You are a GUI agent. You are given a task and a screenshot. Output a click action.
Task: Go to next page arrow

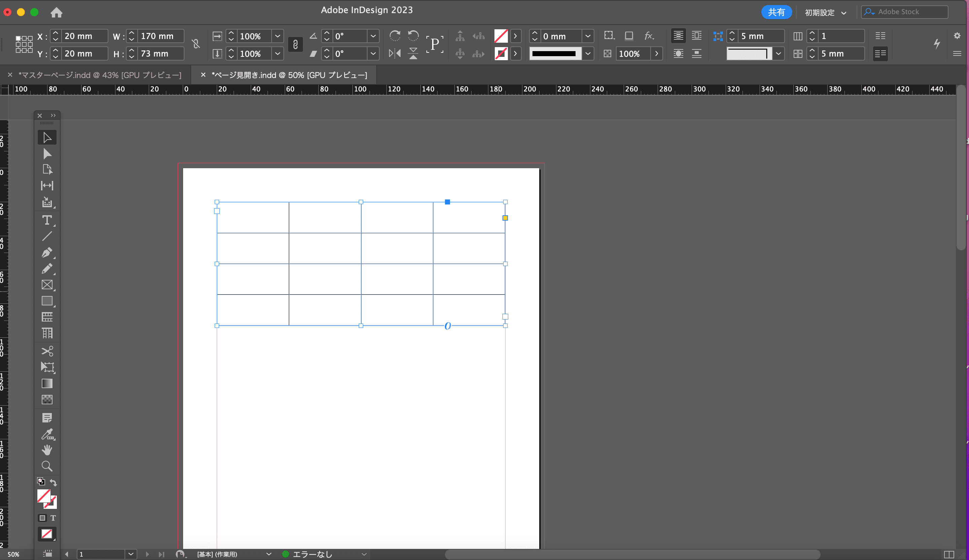point(147,554)
